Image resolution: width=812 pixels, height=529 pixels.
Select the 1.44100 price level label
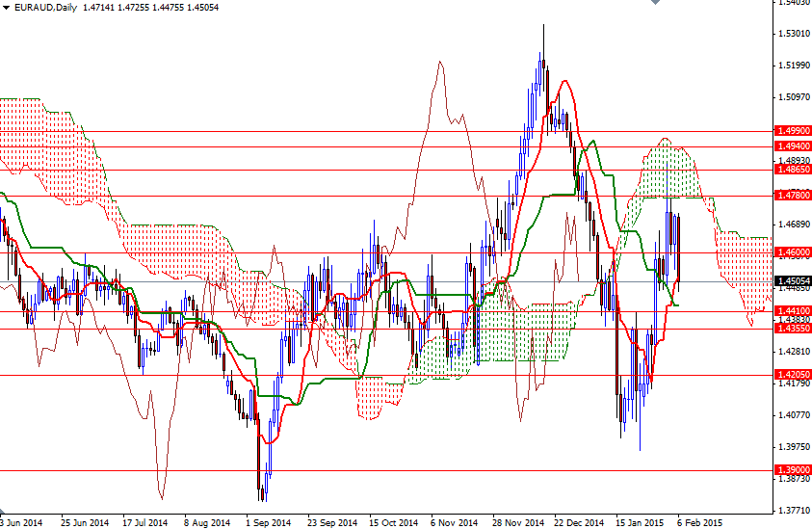(793, 311)
